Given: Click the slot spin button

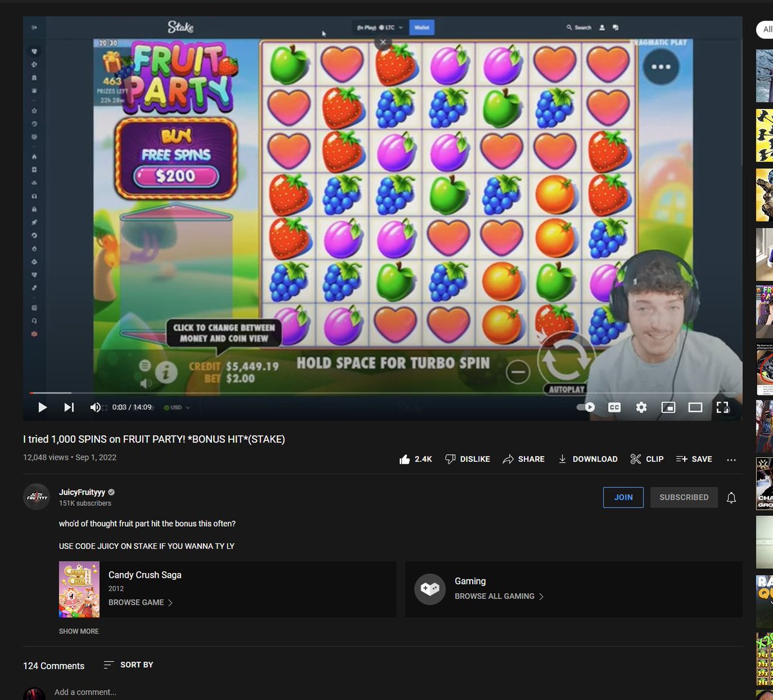Looking at the screenshot, I should [x=566, y=359].
